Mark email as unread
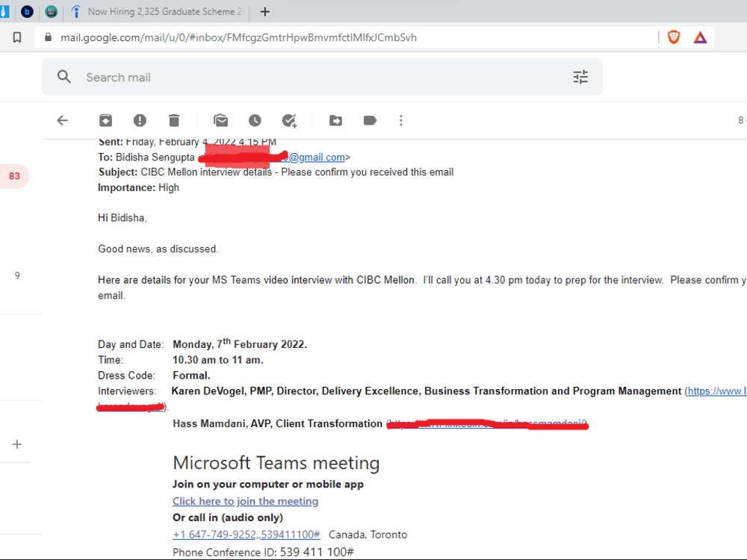Viewport: 747px width, 560px height. tap(220, 120)
